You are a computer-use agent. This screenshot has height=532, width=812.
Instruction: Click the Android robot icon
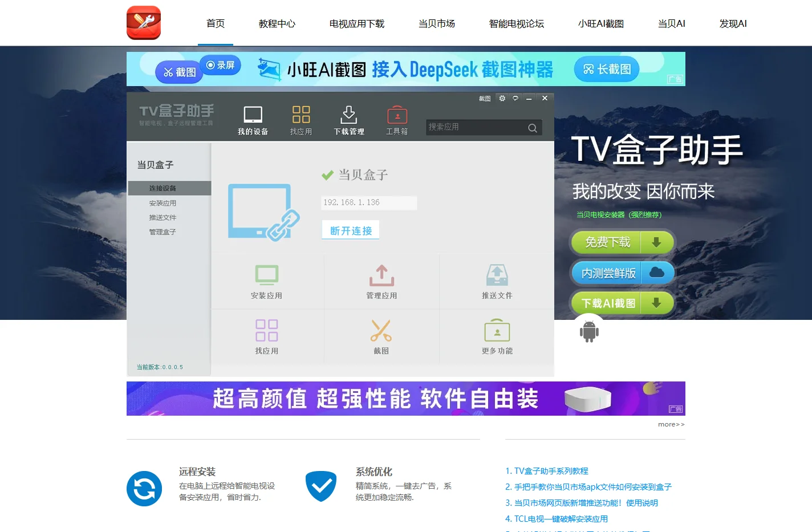589,331
